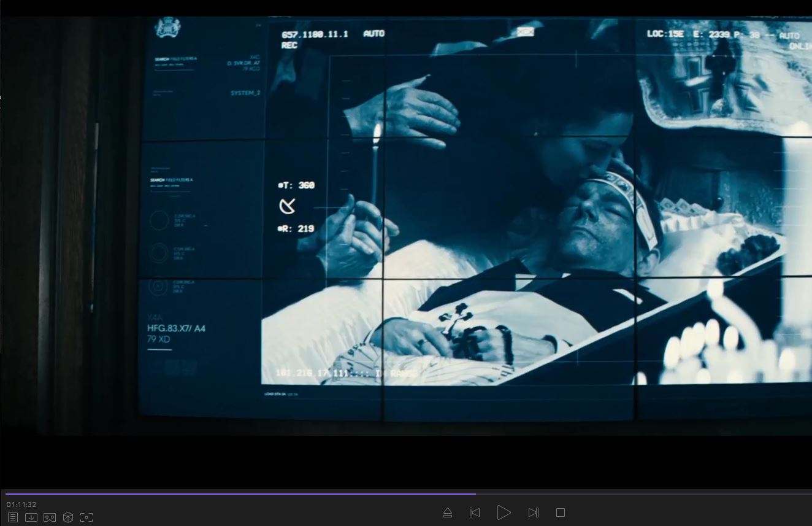The width and height of the screenshot is (812, 526).
Task: Click the REC indicator in the video
Action: tap(289, 45)
